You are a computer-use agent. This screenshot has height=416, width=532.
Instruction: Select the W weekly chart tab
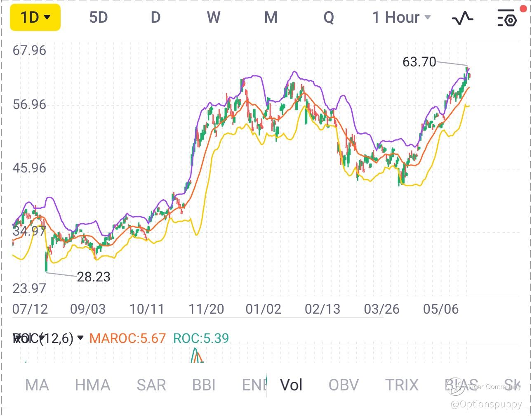(213, 18)
